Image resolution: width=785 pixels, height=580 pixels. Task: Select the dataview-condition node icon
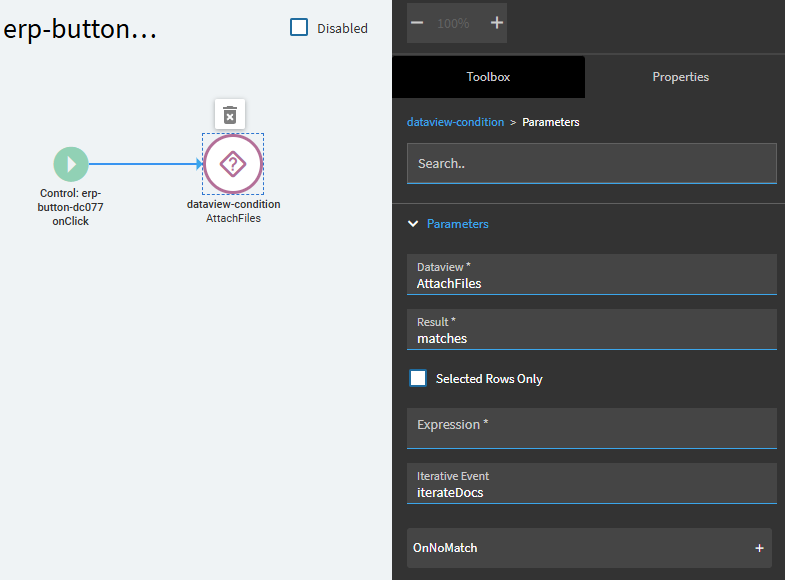point(233,165)
